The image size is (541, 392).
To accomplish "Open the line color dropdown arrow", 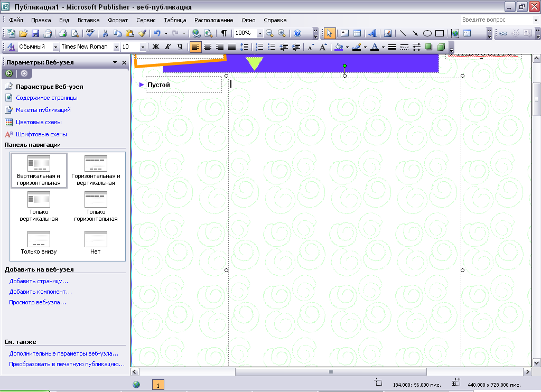I will (365, 47).
